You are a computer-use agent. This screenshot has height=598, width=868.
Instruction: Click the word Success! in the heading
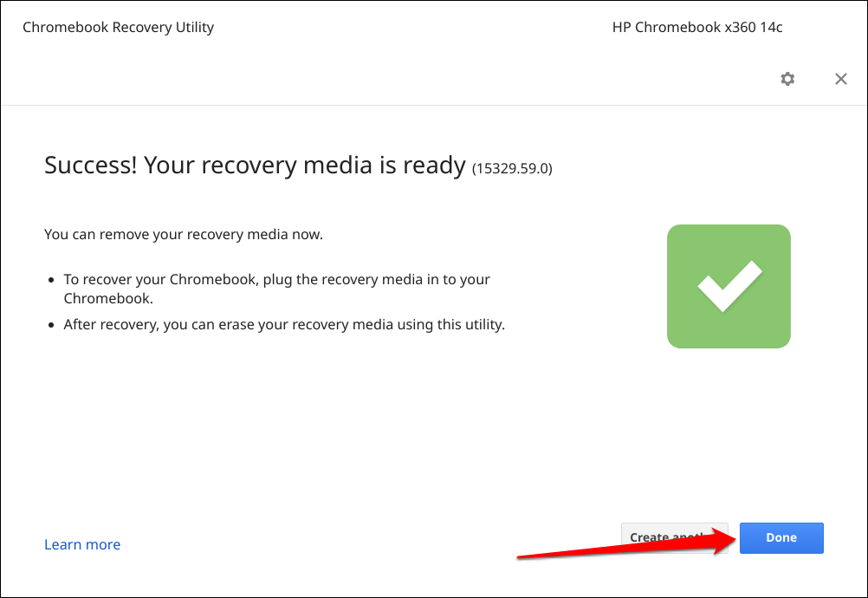(x=90, y=165)
